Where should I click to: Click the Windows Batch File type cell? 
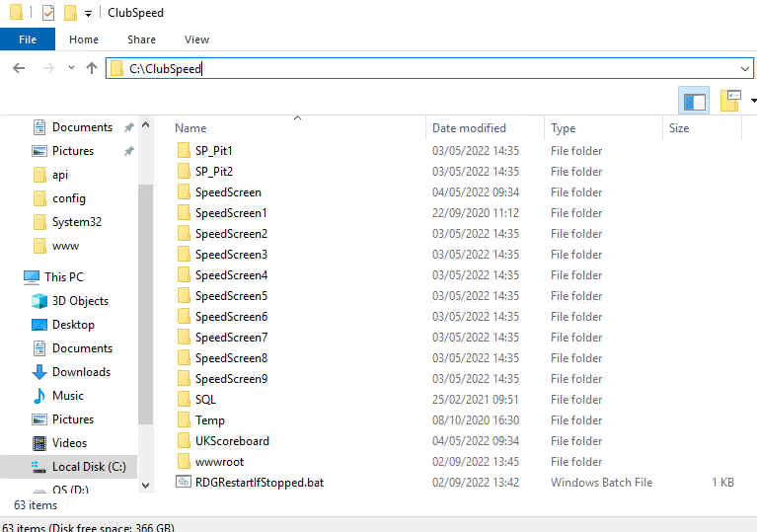(601, 483)
